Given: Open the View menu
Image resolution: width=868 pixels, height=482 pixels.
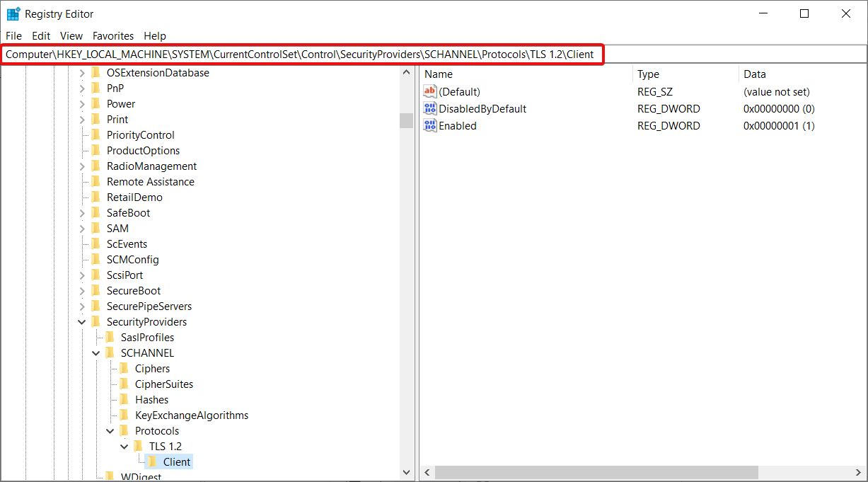Looking at the screenshot, I should 71,35.
